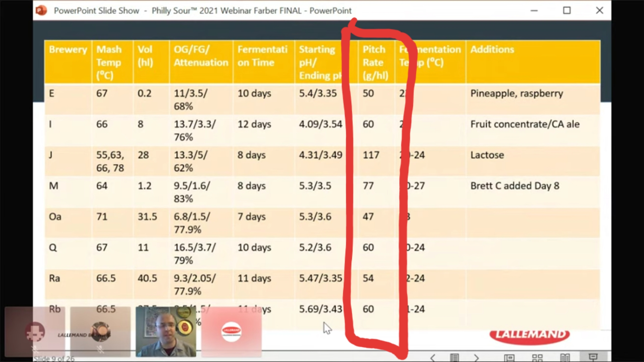Click the Slide Show presentation icon

(x=593, y=357)
